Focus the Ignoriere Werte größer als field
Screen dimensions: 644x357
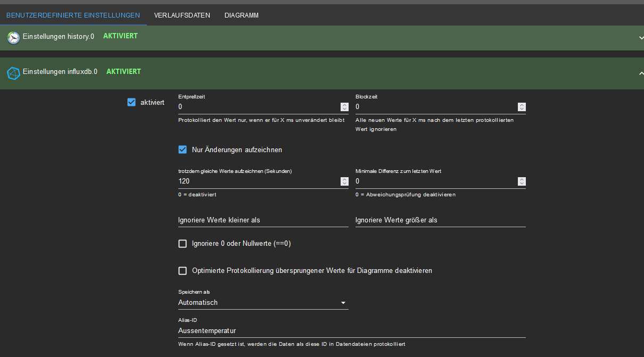(440, 220)
